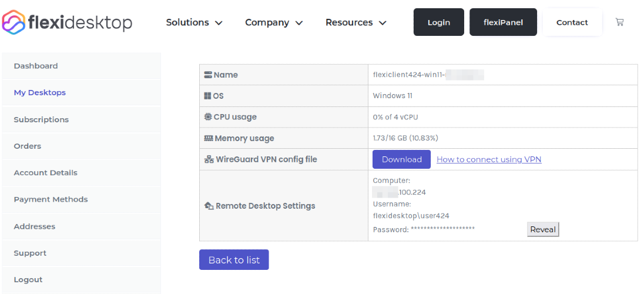Reveal the remote desktop password
This screenshot has width=644, height=294.
[x=542, y=229]
